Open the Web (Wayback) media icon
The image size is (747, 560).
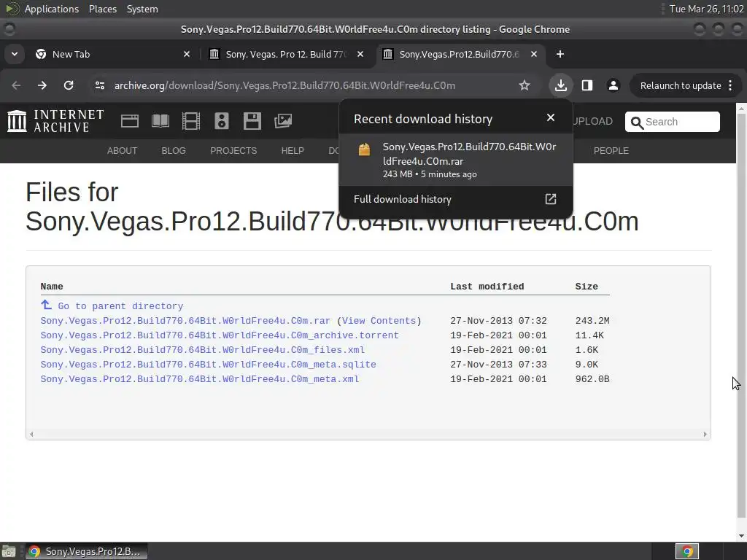130,121
